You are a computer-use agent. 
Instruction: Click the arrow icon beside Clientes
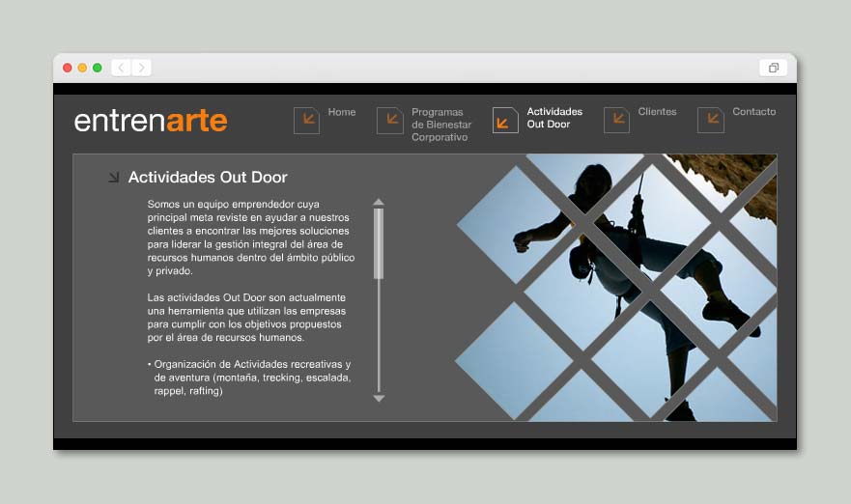point(616,120)
